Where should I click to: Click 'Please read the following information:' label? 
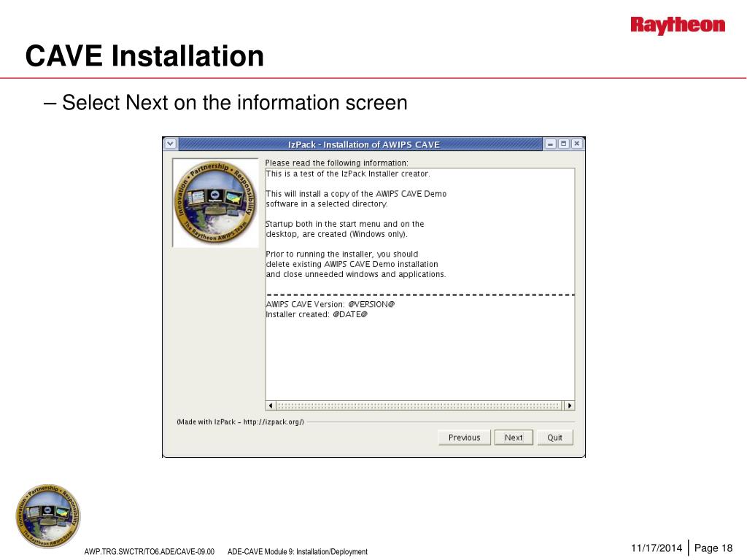tap(336, 163)
